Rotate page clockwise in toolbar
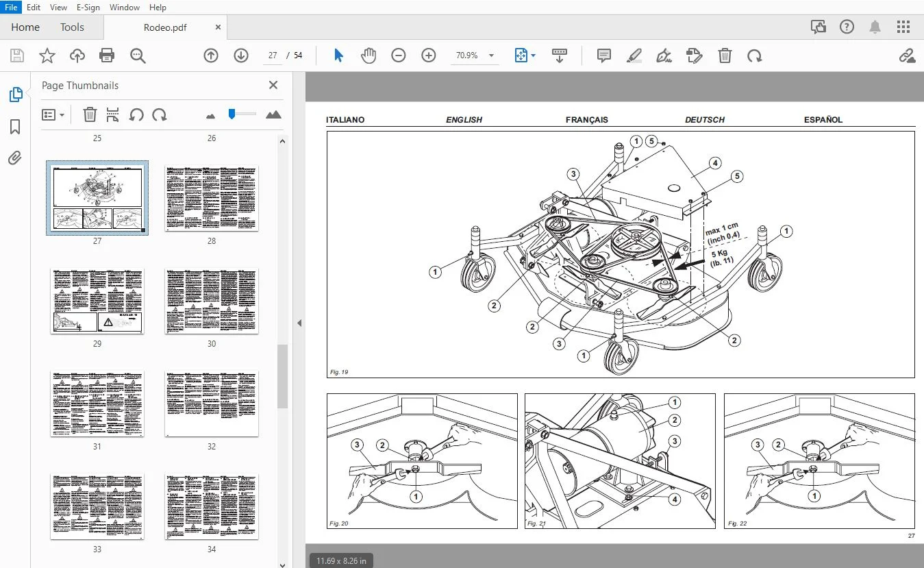The width and height of the screenshot is (924, 568). click(755, 55)
